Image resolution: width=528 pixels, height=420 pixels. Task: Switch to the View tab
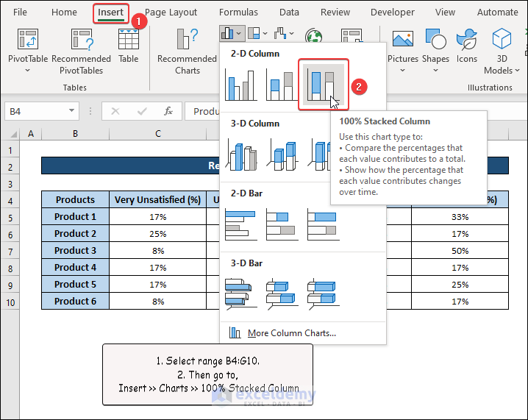[445, 12]
